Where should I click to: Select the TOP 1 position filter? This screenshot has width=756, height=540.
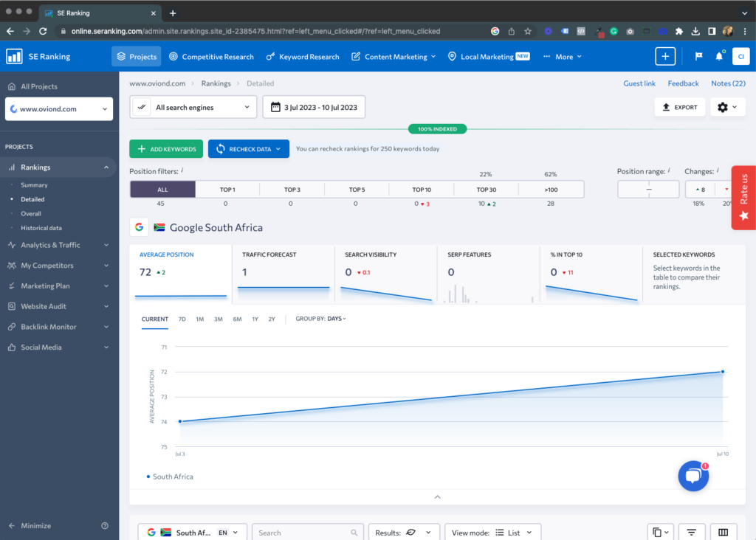pos(227,190)
